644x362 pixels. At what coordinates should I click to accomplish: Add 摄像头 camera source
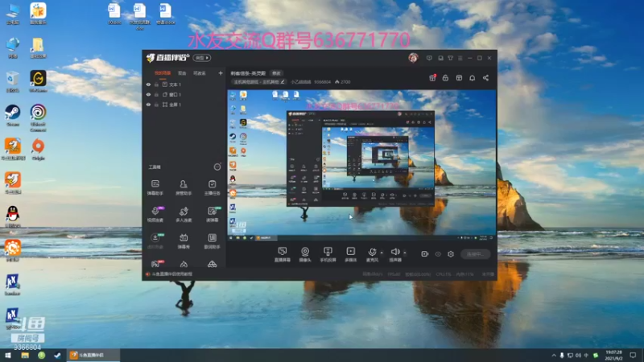305,254
